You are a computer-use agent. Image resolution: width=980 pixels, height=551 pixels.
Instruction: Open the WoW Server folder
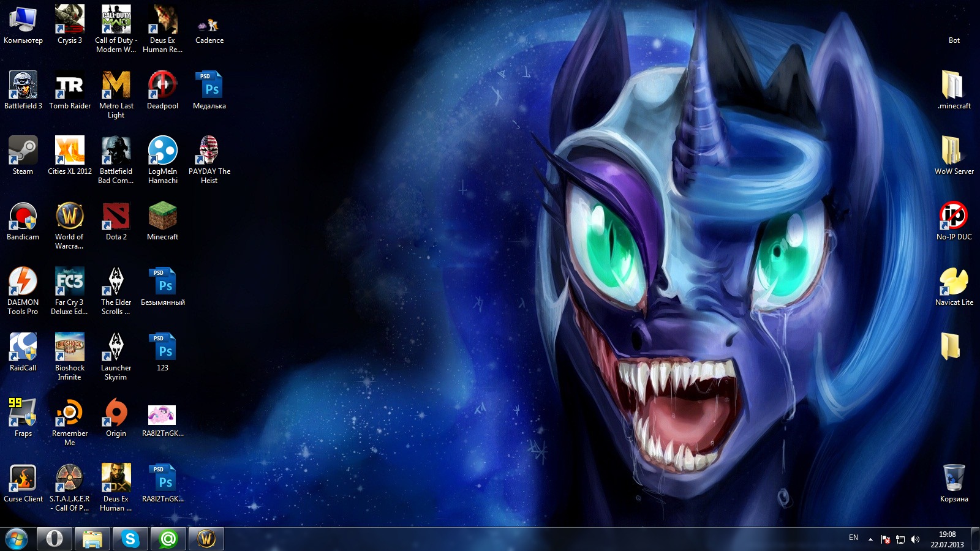(x=954, y=157)
